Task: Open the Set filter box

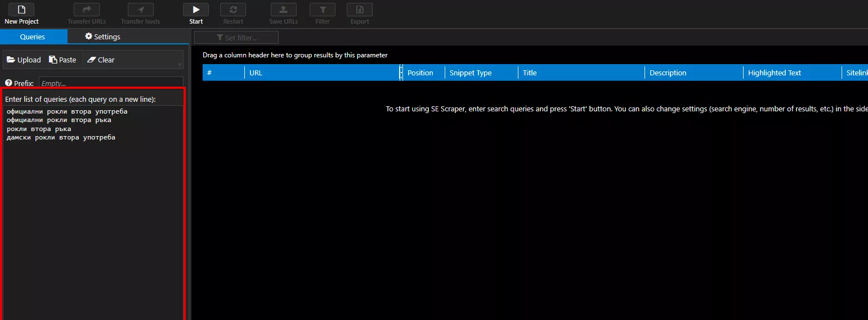Action: coord(236,38)
